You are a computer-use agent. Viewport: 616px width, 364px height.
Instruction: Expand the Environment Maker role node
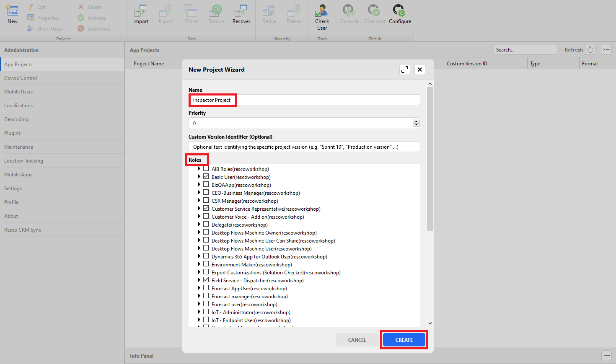tap(199, 264)
